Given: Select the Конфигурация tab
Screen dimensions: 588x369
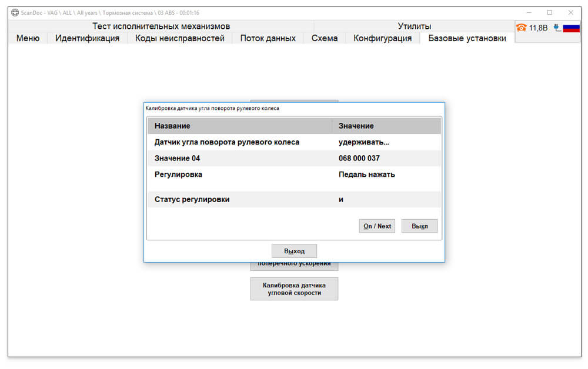Looking at the screenshot, I should pos(383,38).
